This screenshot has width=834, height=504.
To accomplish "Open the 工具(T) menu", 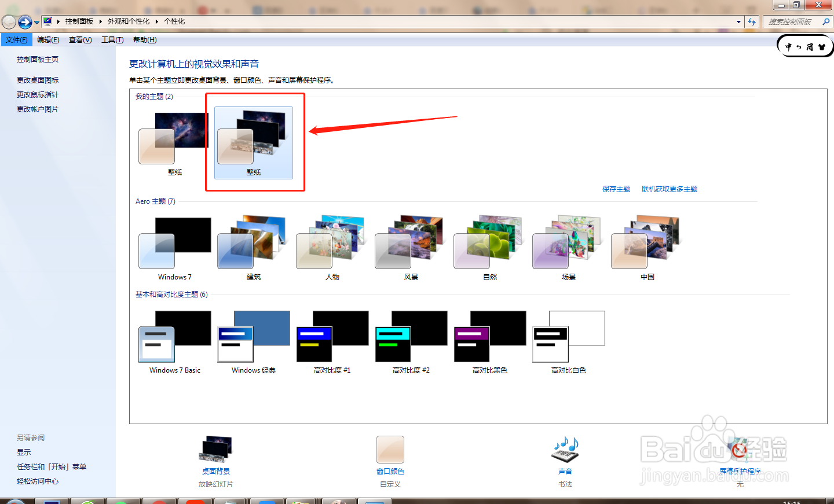I will point(112,40).
